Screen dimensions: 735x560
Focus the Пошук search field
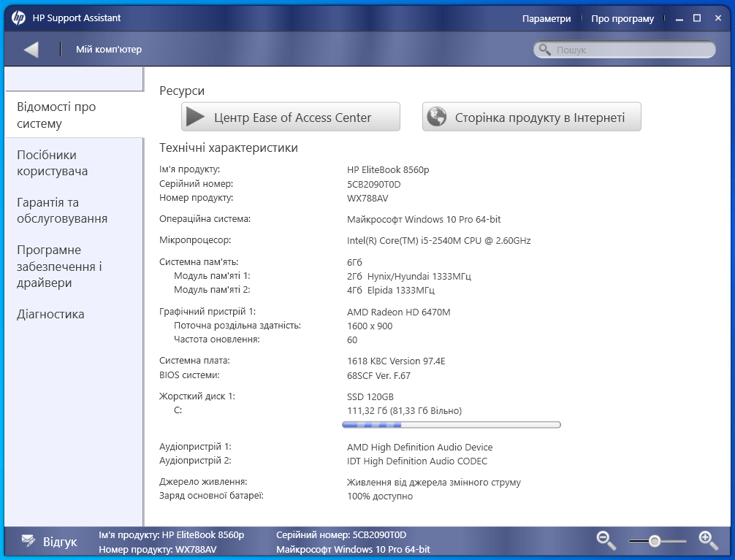coord(625,50)
